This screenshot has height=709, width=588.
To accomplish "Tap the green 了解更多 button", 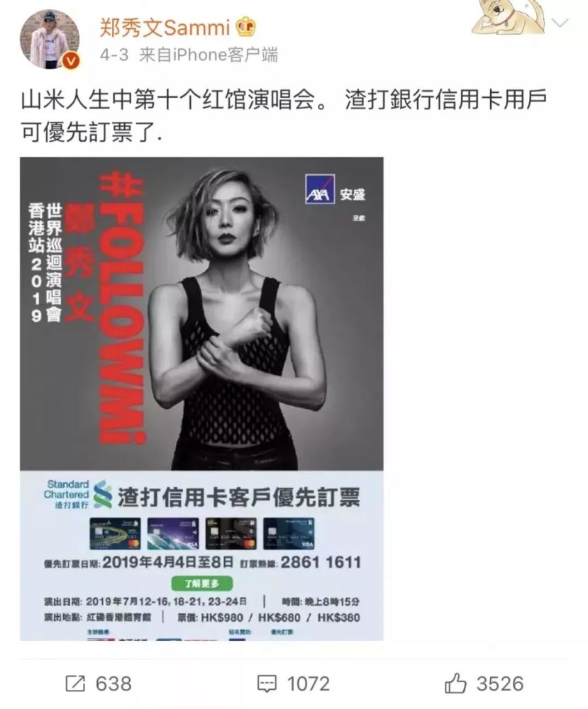I will click(201, 584).
